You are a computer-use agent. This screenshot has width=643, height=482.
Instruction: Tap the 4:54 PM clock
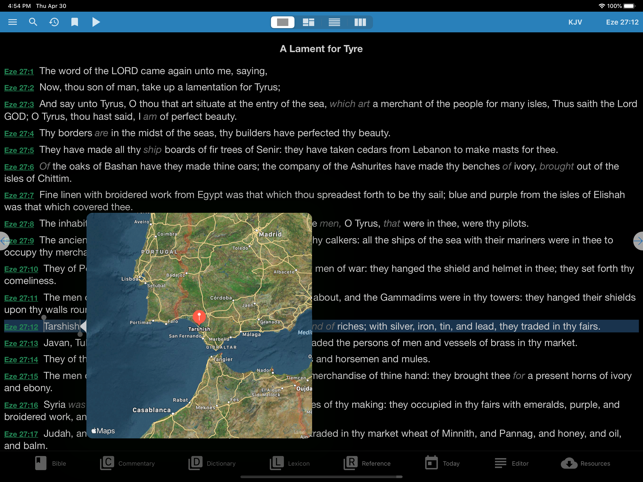19,6
